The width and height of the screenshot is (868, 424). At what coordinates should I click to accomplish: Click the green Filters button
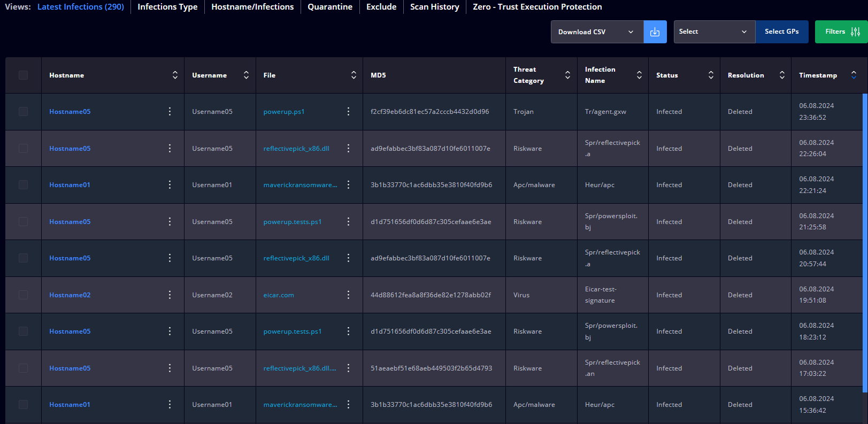point(841,32)
